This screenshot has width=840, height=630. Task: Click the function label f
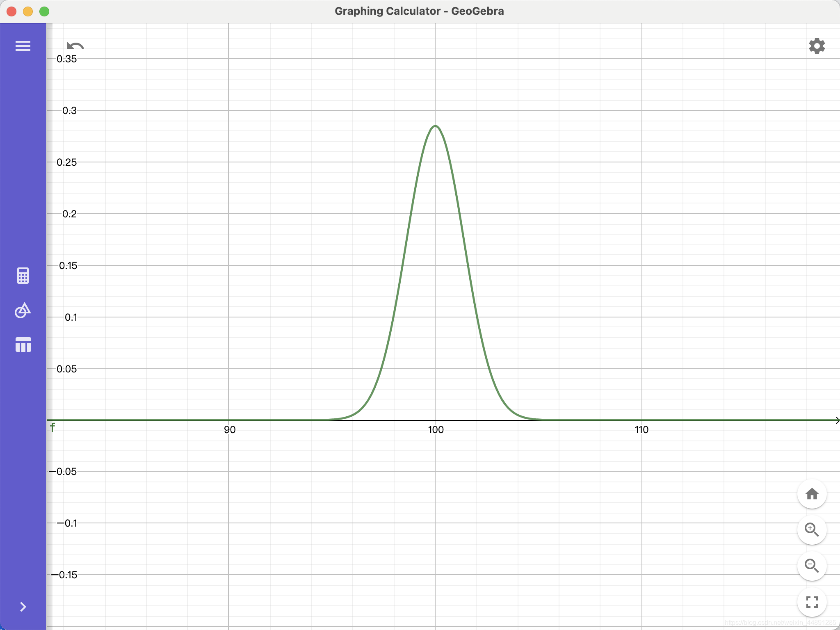point(52,428)
